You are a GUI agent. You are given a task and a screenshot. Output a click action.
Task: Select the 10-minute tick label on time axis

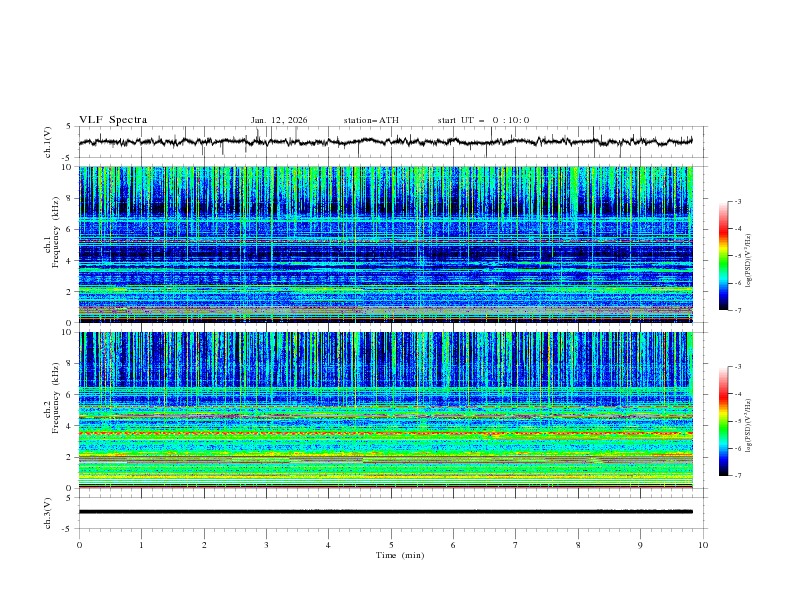(703, 545)
